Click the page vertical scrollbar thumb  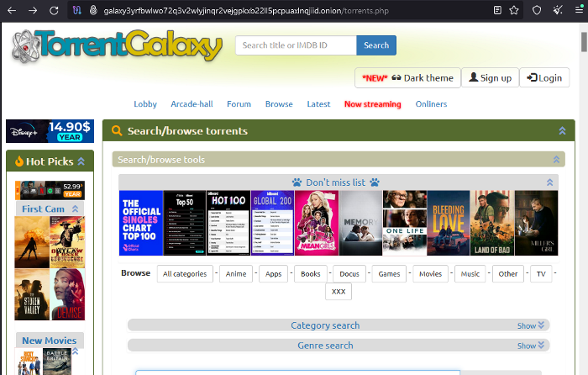pyautogui.click(x=585, y=42)
